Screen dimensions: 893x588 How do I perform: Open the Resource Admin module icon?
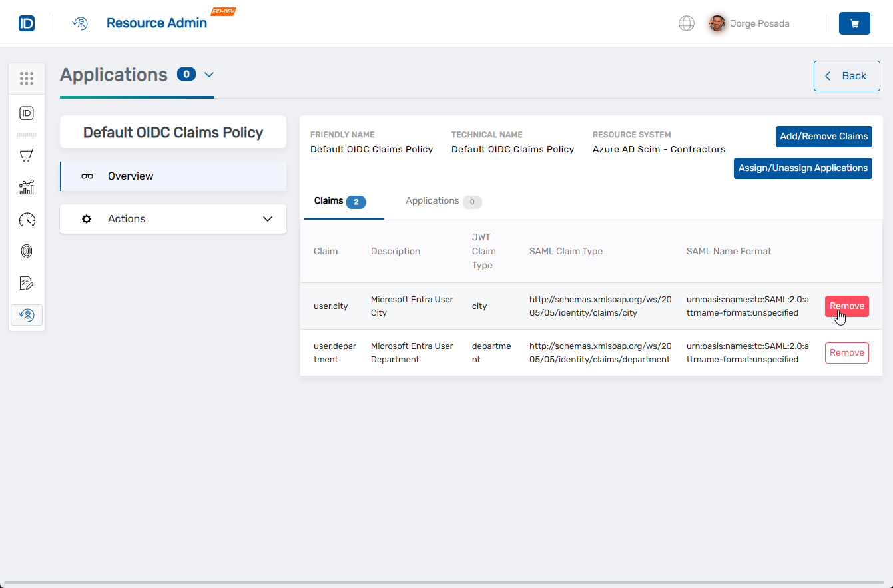coord(80,23)
